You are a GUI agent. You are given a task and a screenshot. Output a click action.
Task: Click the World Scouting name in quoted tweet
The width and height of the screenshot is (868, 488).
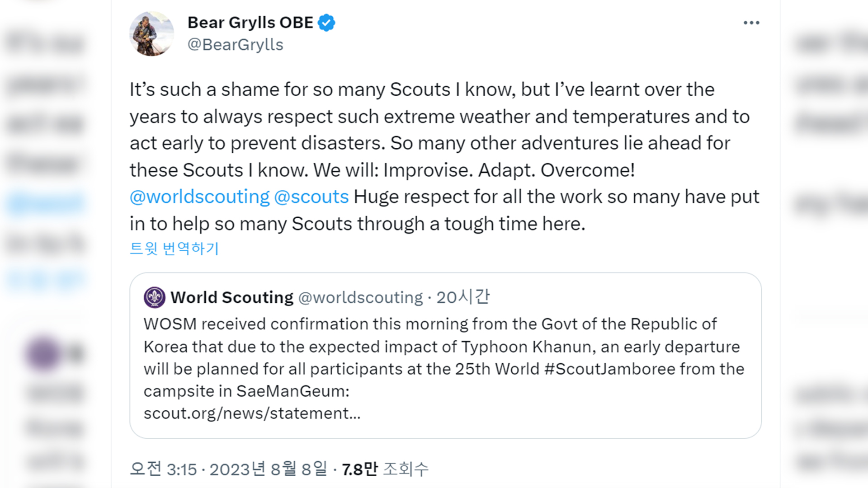pyautogui.click(x=232, y=297)
